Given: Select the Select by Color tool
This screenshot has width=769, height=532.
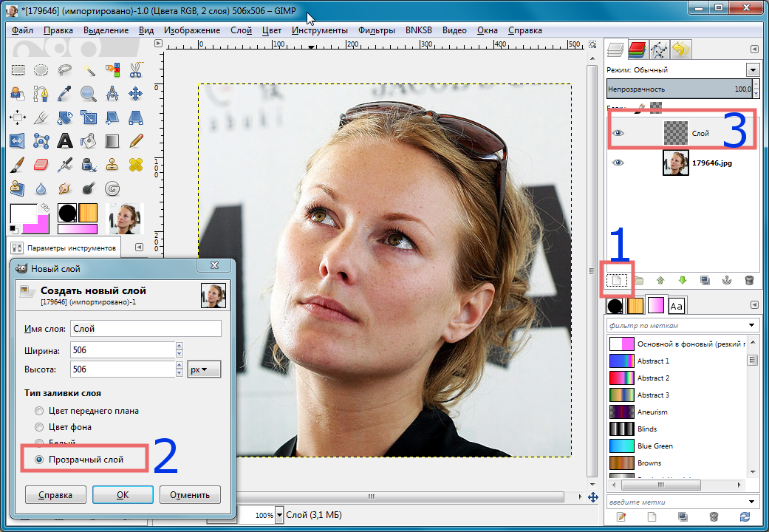Looking at the screenshot, I should click(112, 70).
